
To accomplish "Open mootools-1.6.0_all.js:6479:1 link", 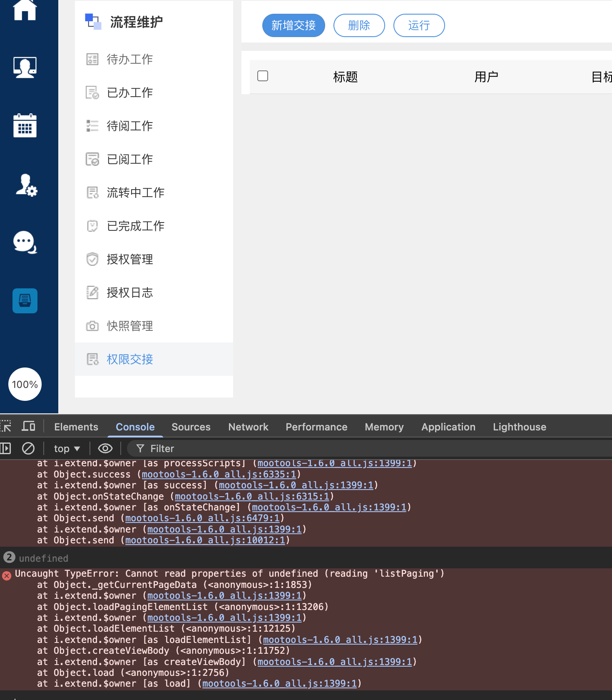I will (x=202, y=518).
